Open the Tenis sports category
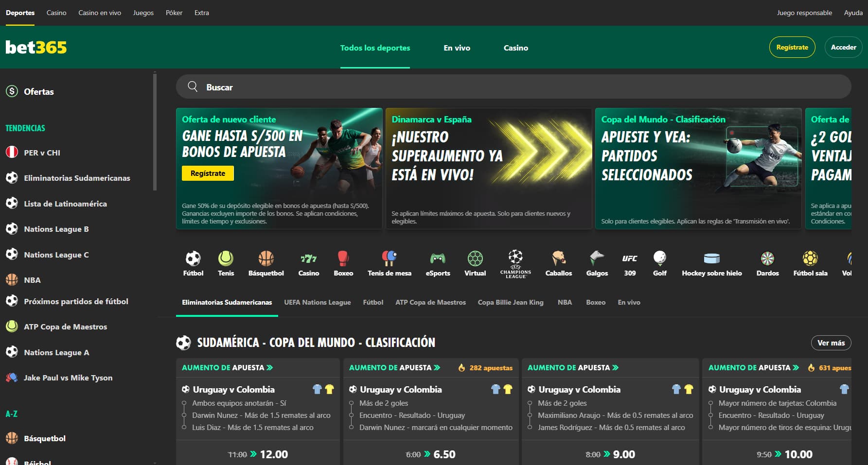 point(226,263)
